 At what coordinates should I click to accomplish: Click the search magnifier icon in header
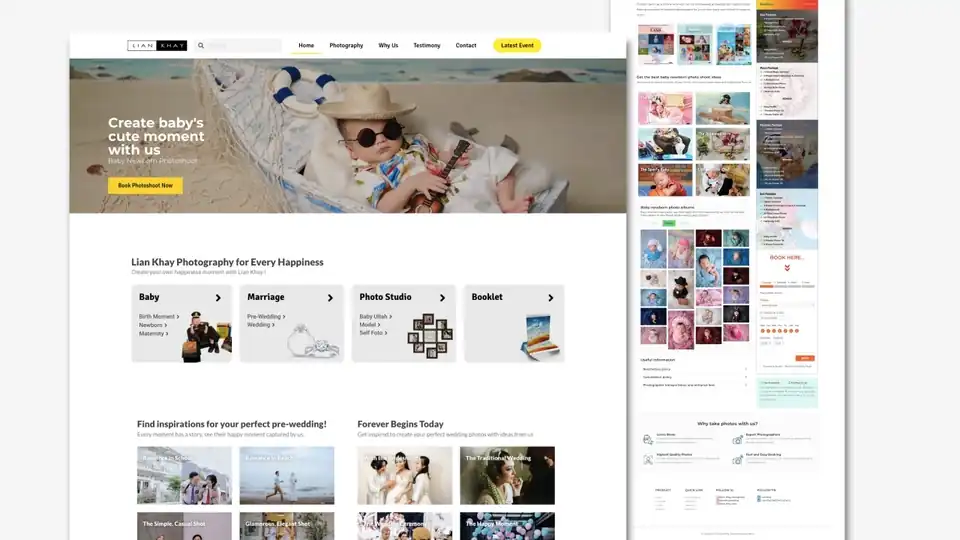pos(201,45)
